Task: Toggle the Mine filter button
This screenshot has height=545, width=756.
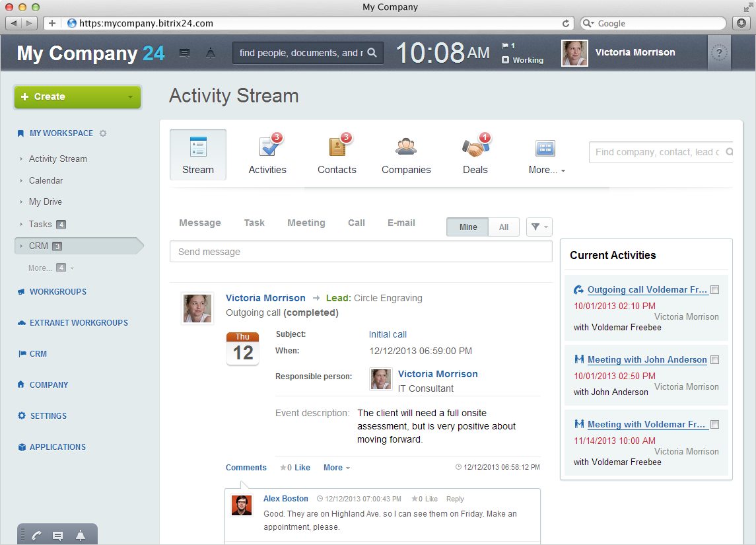Action: [x=467, y=227]
